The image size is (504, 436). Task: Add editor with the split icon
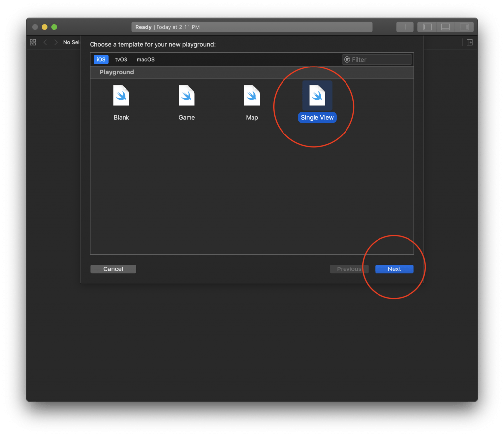pos(470,42)
